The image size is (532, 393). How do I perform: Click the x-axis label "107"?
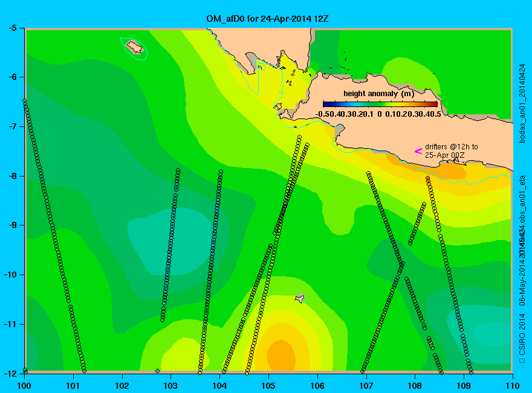click(366, 386)
